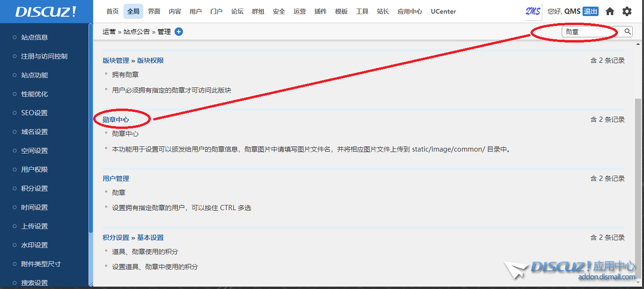Click the QMS avatar image
The width and height of the screenshot is (644, 289).
click(x=533, y=11)
